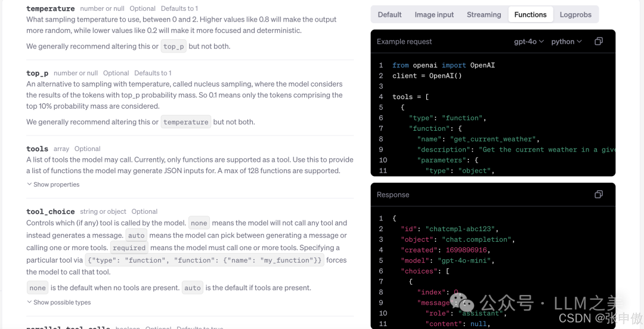Switch to the Logprobs tab
Image resolution: width=644 pixels, height=329 pixels.
pyautogui.click(x=575, y=14)
